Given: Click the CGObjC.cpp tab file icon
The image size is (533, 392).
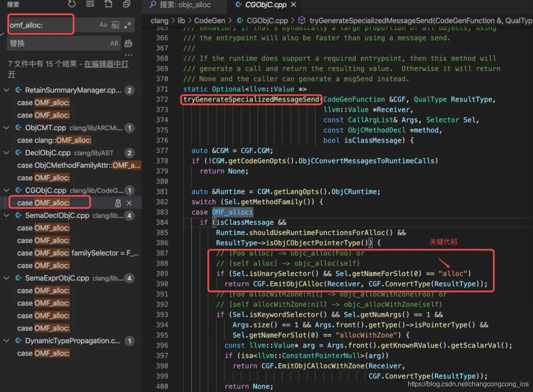Looking at the screenshot, I should pos(238,5).
